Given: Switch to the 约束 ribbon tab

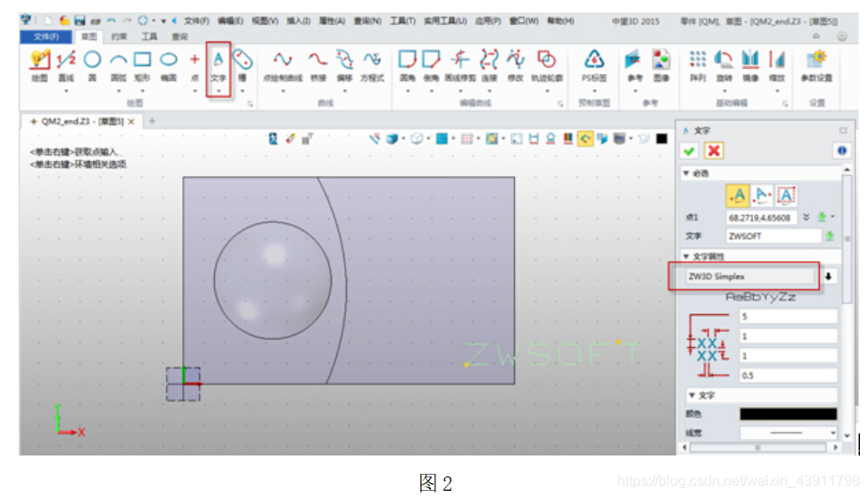Looking at the screenshot, I should click(119, 37).
